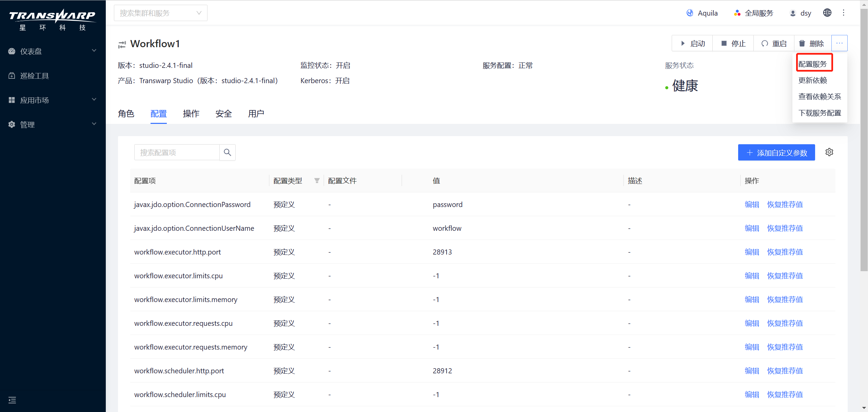Click the search magnifier icon button
868x412 pixels.
(x=227, y=152)
